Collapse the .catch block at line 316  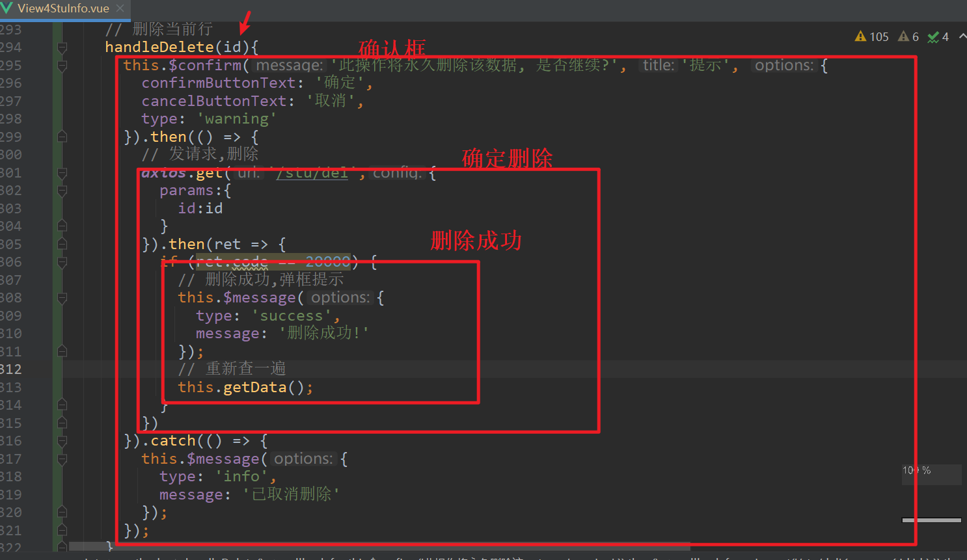click(62, 441)
